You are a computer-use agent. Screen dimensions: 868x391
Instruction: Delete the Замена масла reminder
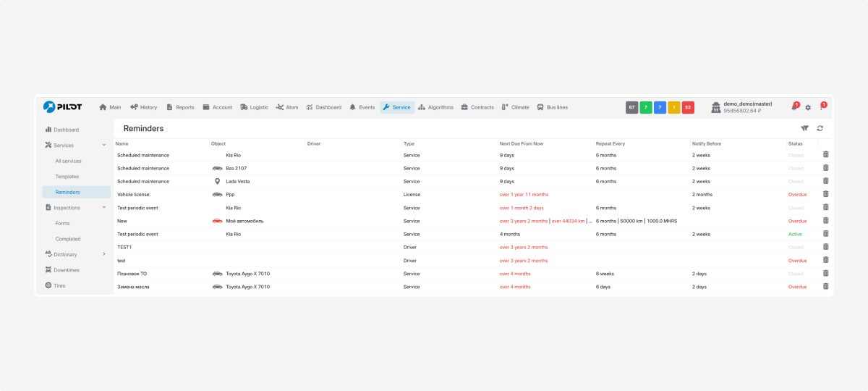826,287
